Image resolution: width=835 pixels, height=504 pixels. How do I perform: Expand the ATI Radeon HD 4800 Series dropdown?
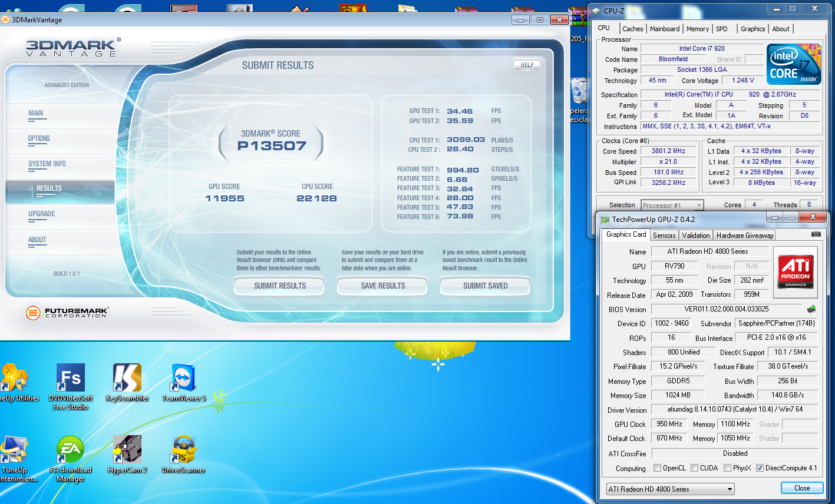pos(671,489)
